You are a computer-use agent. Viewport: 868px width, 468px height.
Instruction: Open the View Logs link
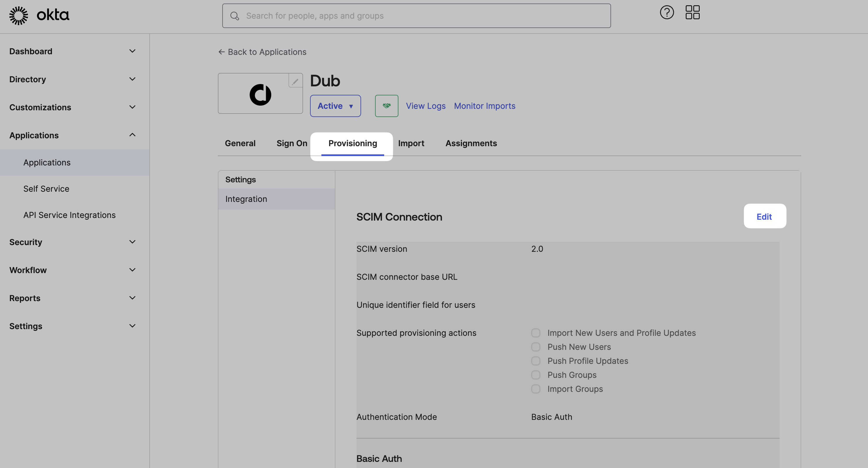[x=426, y=106]
